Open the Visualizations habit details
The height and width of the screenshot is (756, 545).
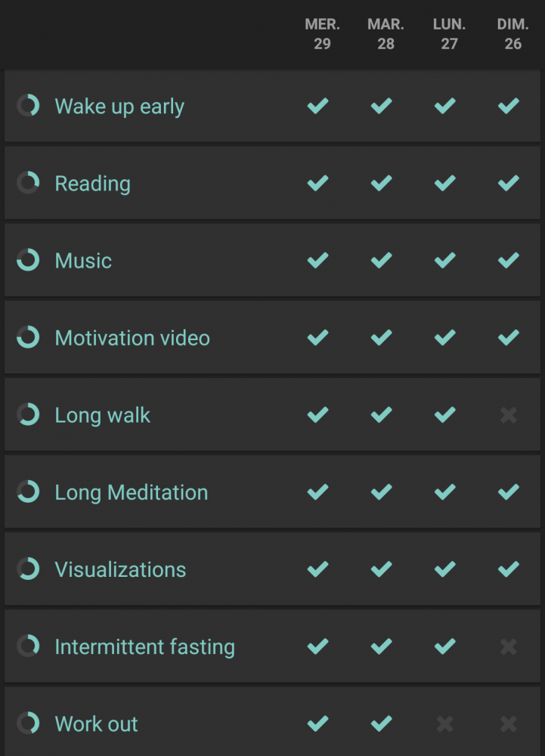(x=120, y=569)
